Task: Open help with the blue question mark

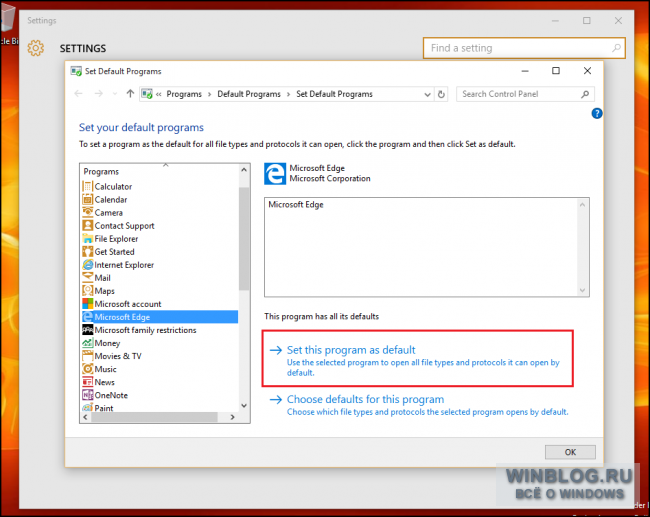Action: coord(597,113)
